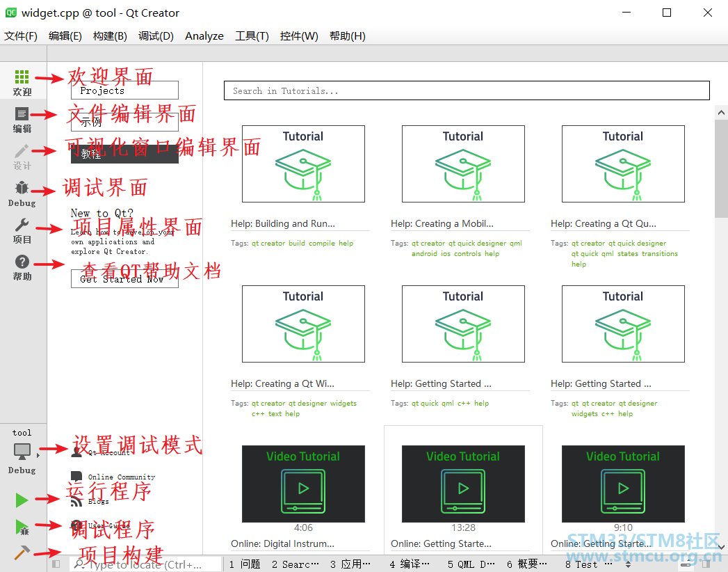This screenshot has height=572, width=728.
Task: Click 'Help: Creating a Qt Qu...' title
Action: (x=603, y=223)
